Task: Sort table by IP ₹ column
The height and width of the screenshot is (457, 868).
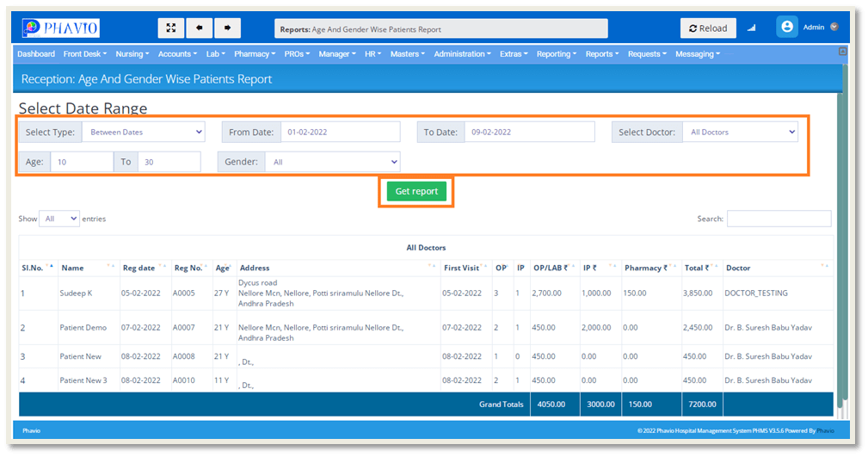Action: [600, 268]
